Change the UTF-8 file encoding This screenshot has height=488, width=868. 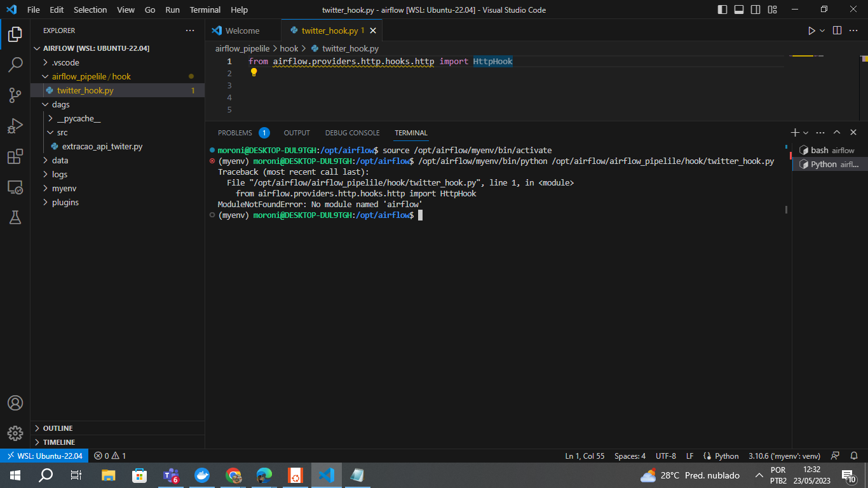[x=665, y=456]
